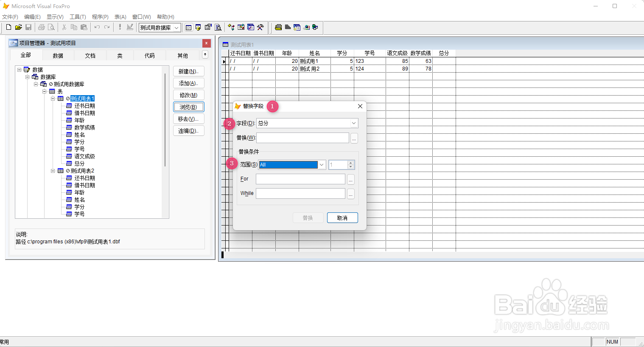Increment the record number spinner in the dialog
Image resolution: width=644 pixels, height=347 pixels.
(x=351, y=163)
